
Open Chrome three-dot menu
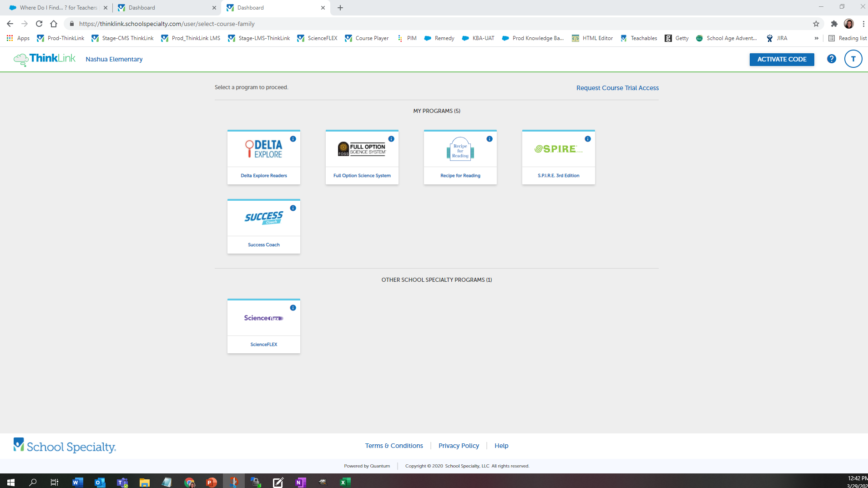(863, 24)
